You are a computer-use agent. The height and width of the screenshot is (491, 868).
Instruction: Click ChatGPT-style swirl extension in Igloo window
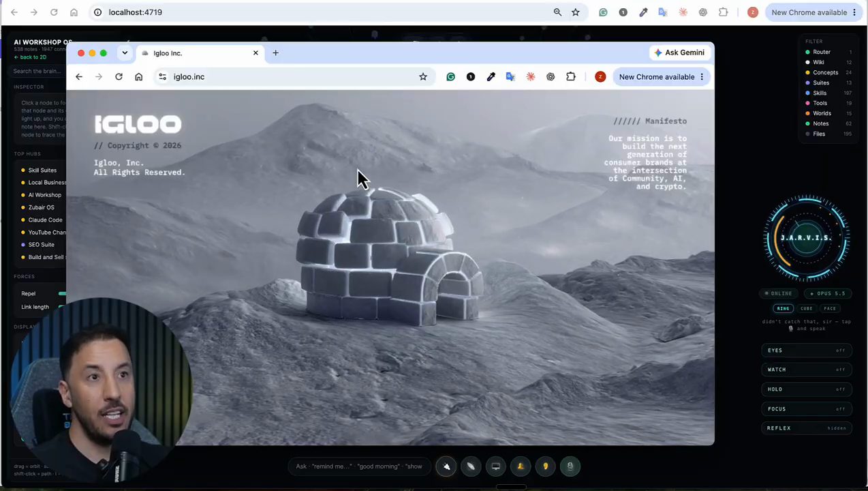point(551,77)
